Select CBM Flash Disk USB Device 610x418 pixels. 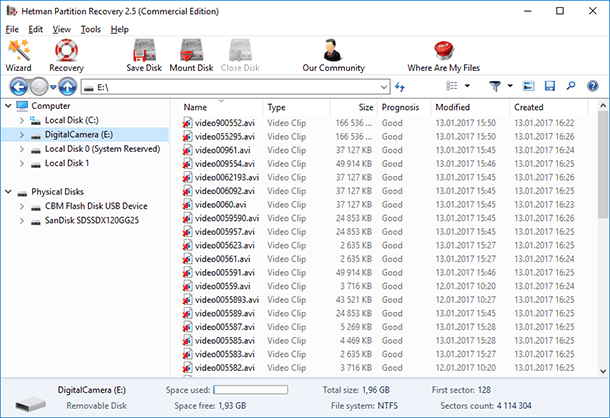[x=96, y=206]
